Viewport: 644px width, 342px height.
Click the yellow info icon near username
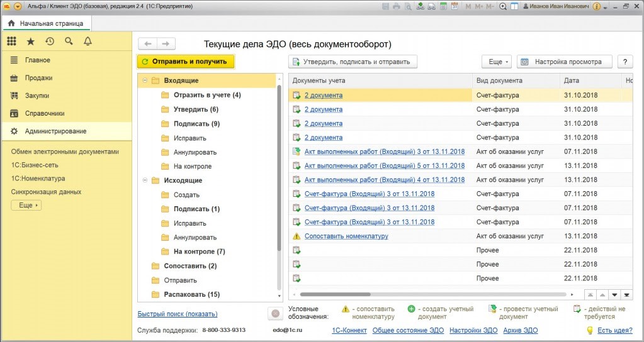tap(596, 6)
